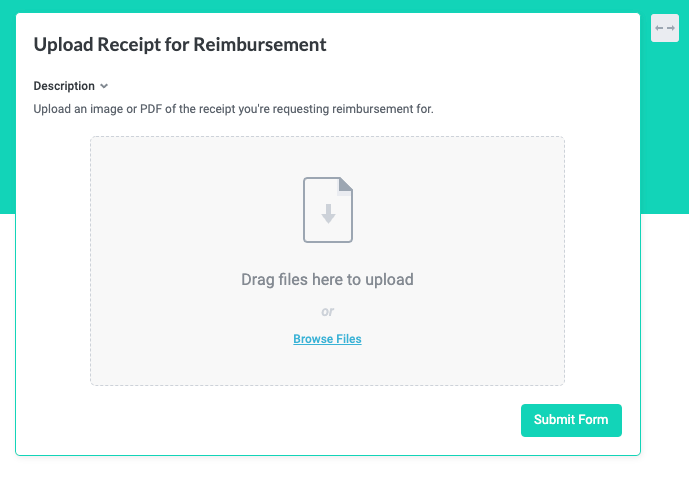Toggle the Description label

coord(64,86)
